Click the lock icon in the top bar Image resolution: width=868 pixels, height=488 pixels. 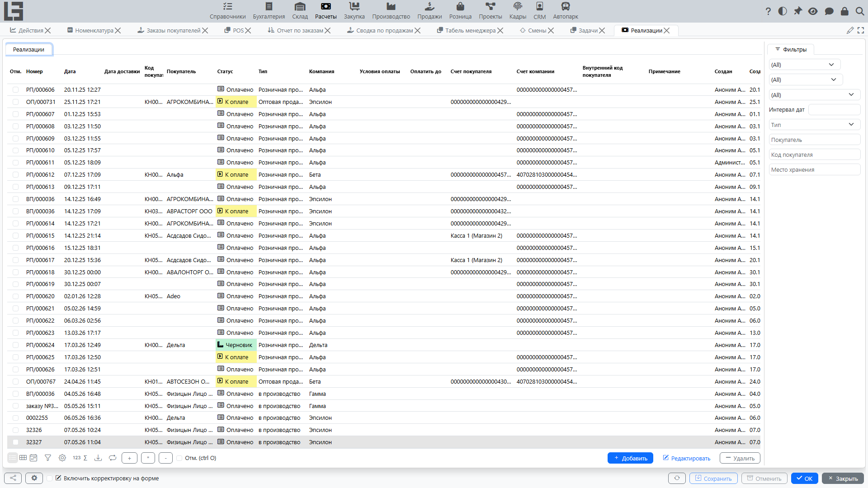coord(844,11)
